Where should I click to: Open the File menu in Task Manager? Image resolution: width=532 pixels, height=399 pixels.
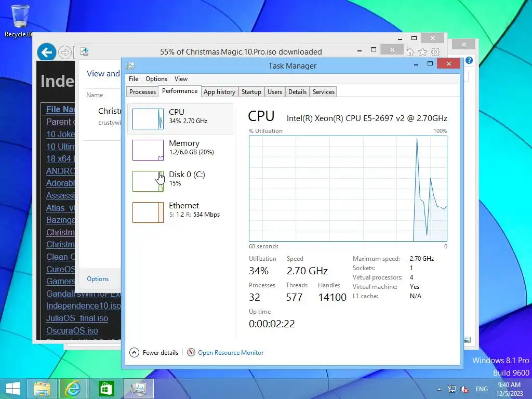(x=134, y=79)
